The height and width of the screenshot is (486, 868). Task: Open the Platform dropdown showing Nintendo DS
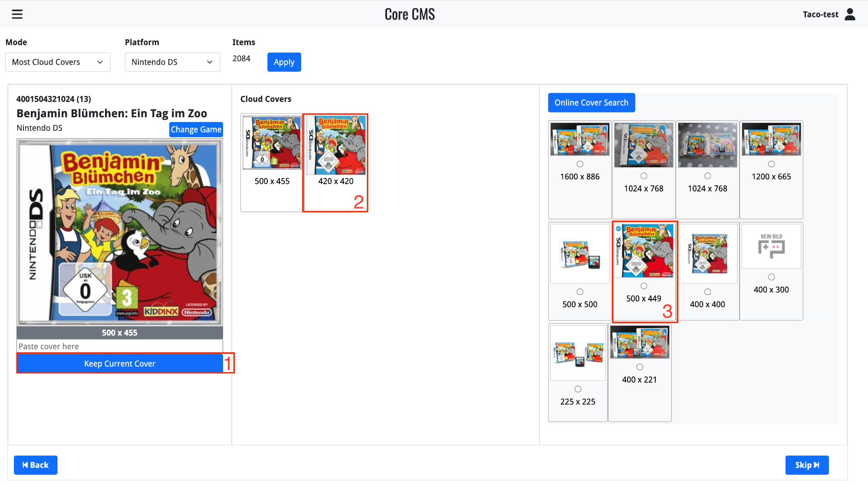pyautogui.click(x=172, y=62)
